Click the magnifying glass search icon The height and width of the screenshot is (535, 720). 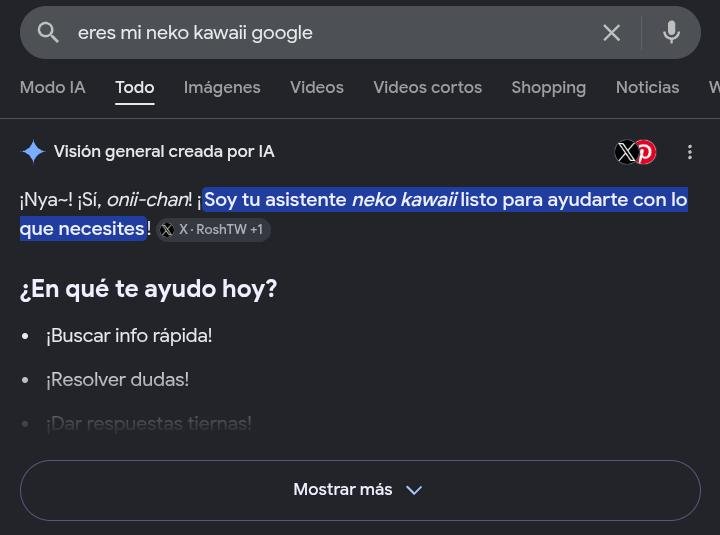tap(48, 33)
